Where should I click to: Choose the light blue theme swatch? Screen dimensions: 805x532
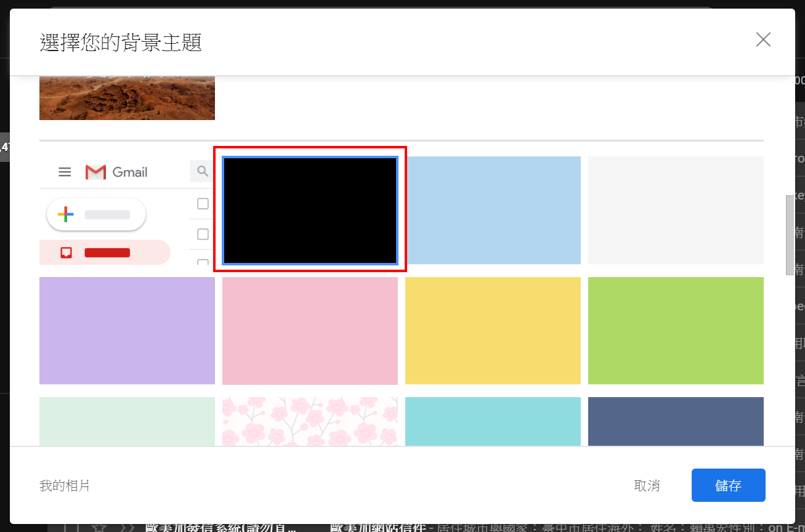point(493,210)
